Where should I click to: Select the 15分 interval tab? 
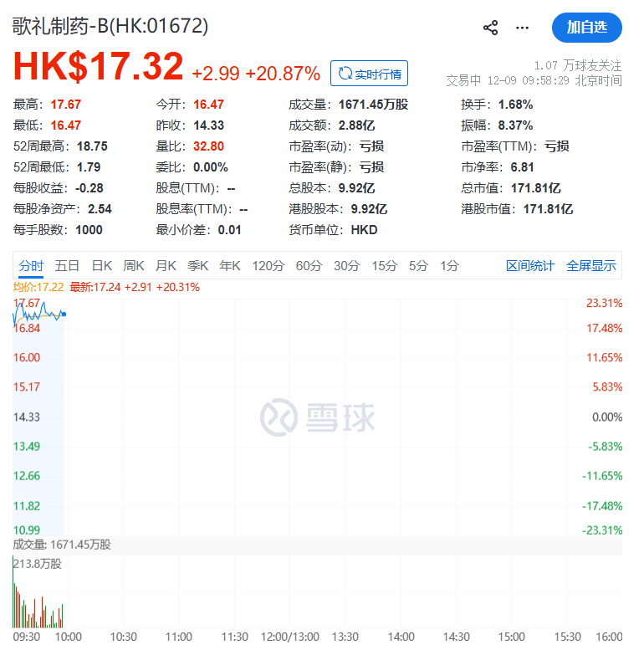tap(384, 266)
